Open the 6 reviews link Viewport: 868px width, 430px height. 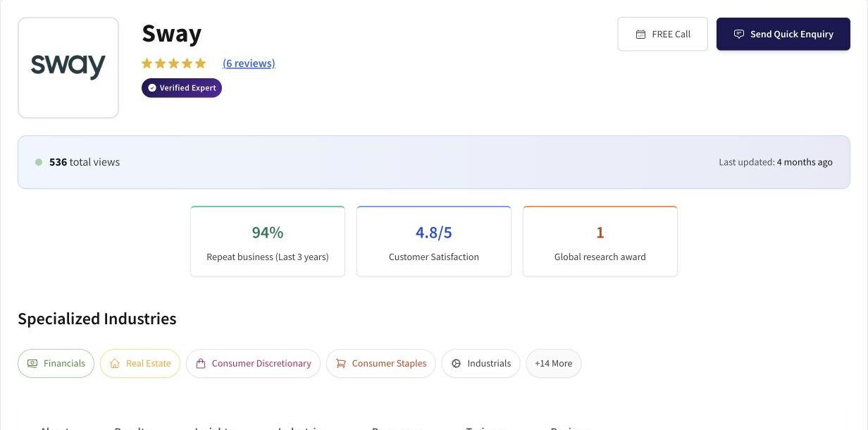(249, 63)
